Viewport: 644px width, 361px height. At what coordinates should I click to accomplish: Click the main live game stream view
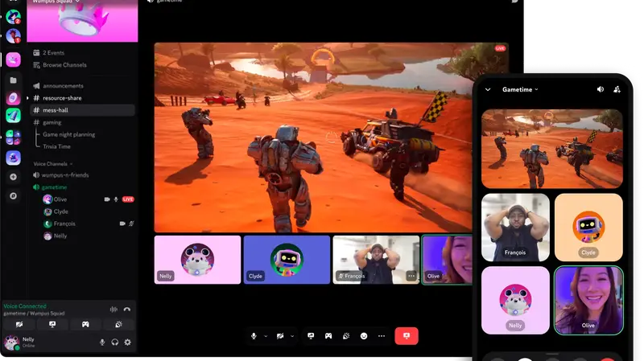coord(313,137)
